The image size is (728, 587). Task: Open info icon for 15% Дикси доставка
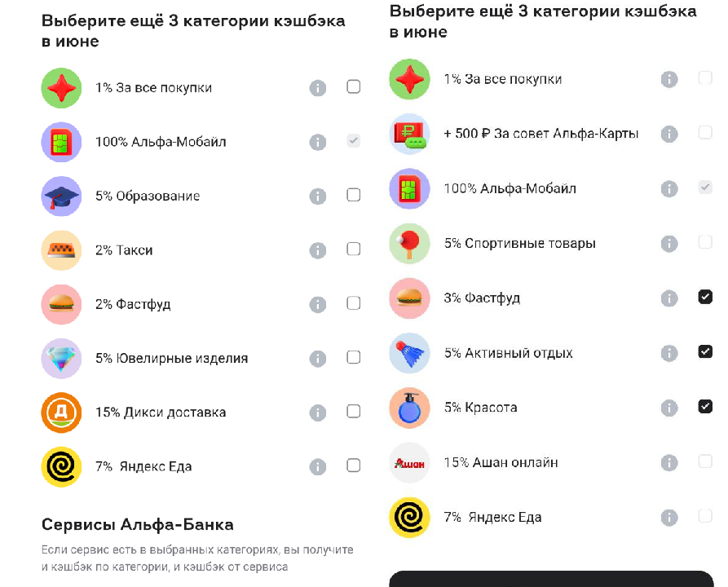click(318, 413)
